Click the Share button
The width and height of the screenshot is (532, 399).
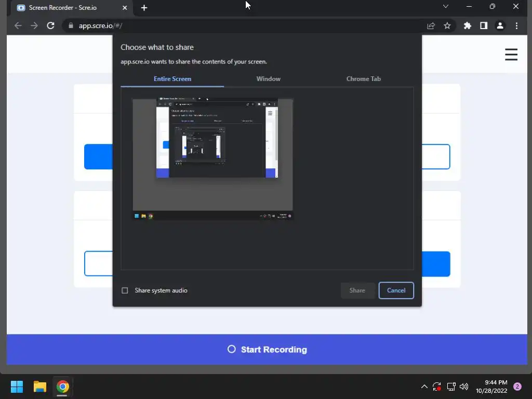[x=357, y=290]
